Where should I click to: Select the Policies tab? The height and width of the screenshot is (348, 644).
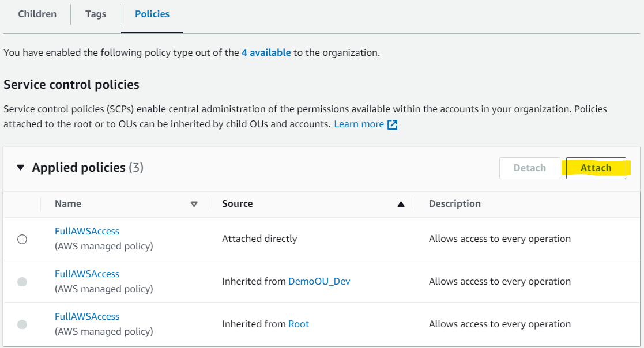tap(152, 14)
